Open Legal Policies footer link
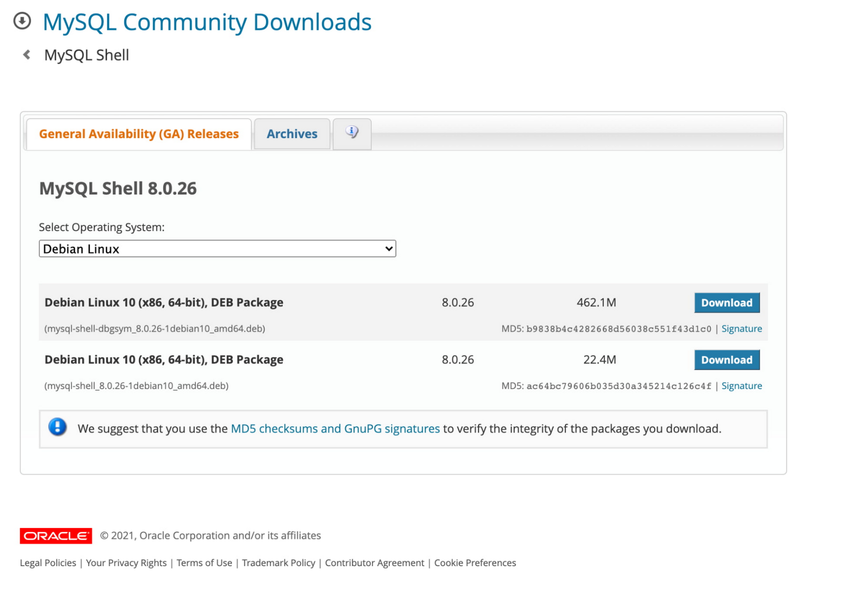This screenshot has height=590, width=868. point(48,563)
